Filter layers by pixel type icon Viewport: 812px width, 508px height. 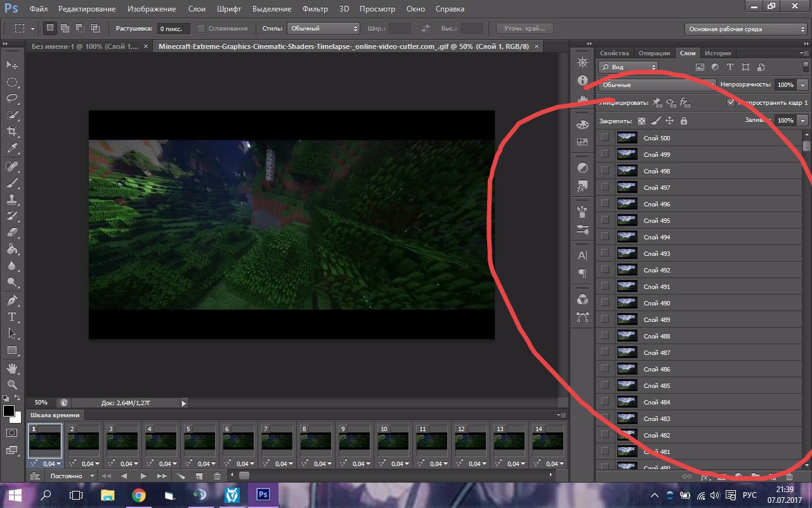(x=700, y=67)
